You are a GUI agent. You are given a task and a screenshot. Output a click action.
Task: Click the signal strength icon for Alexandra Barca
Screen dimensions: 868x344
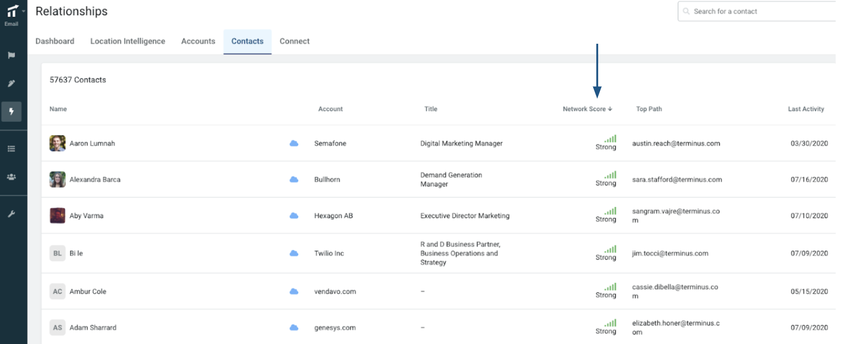point(611,175)
